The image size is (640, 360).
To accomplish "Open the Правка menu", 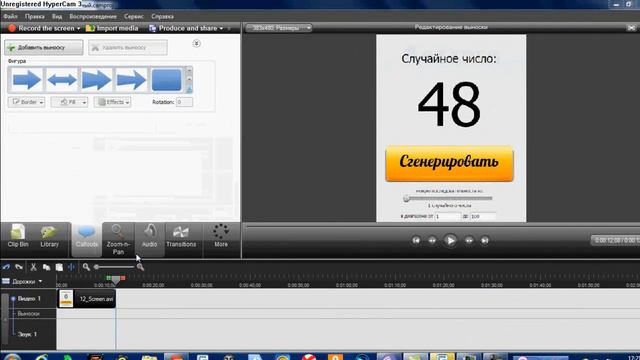I will click(34, 17).
